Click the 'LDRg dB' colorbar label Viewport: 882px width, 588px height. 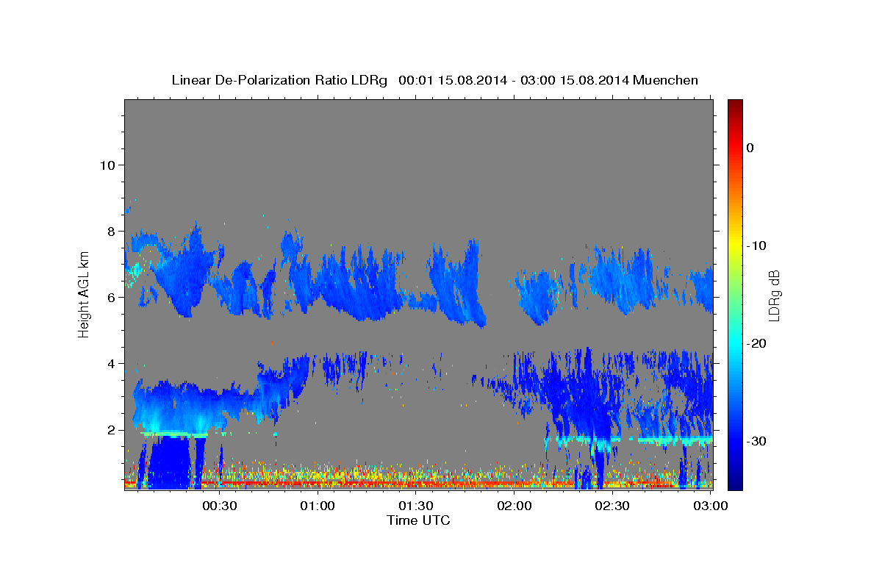click(x=774, y=295)
